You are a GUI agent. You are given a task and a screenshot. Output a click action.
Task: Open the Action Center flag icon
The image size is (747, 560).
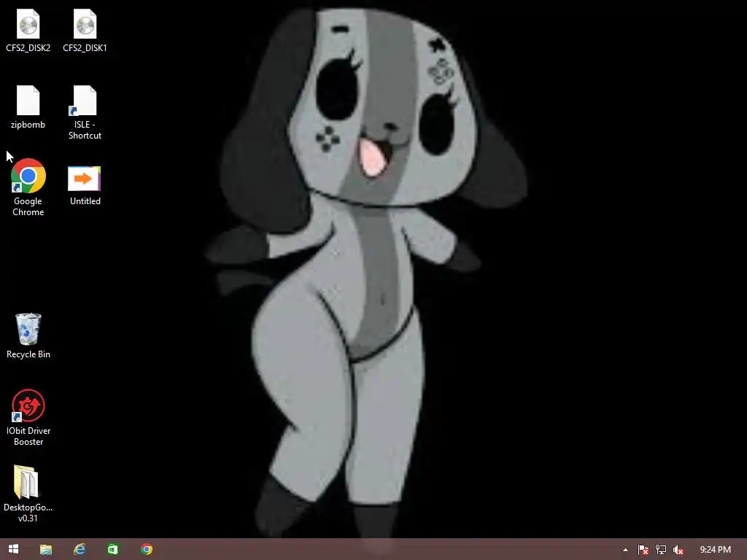643,550
